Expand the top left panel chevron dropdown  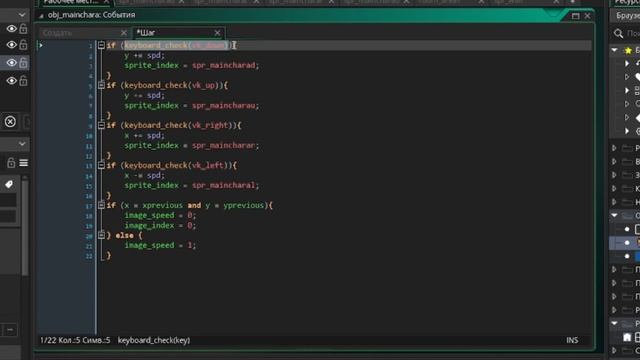(22, 15)
